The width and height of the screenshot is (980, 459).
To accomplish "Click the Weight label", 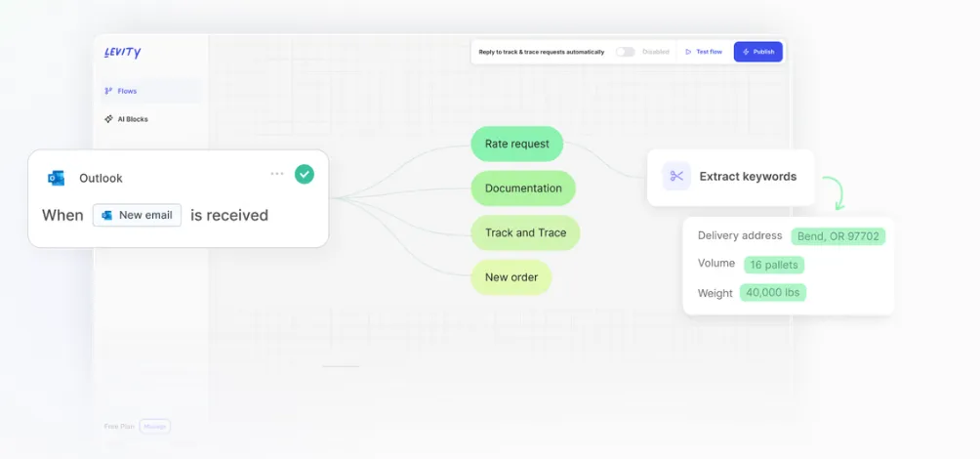I will pyautogui.click(x=715, y=293).
